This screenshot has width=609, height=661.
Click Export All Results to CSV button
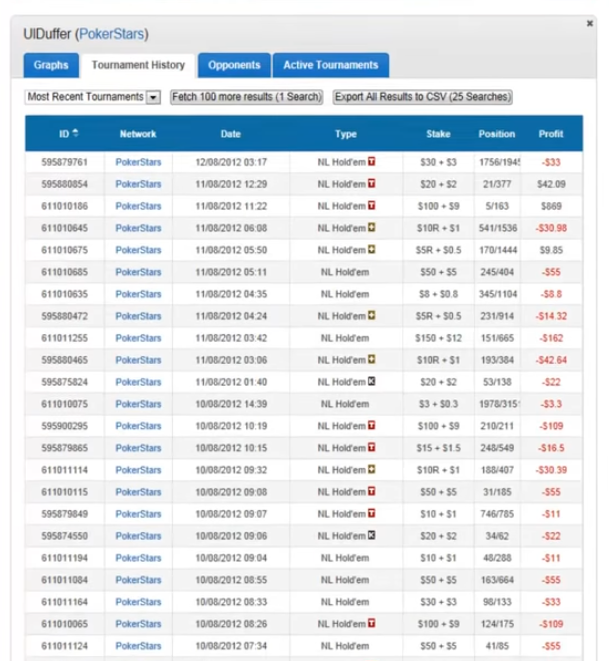tap(422, 97)
